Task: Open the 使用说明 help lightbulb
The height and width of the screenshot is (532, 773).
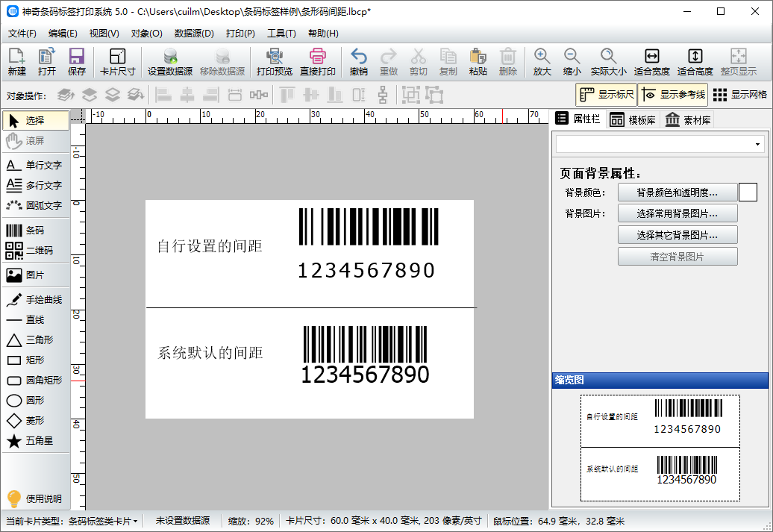Action: [x=35, y=499]
